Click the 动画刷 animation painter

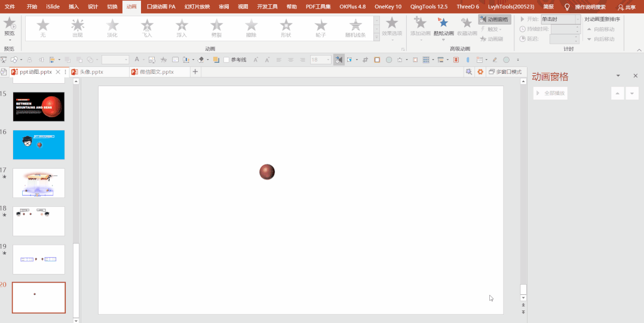coord(491,39)
